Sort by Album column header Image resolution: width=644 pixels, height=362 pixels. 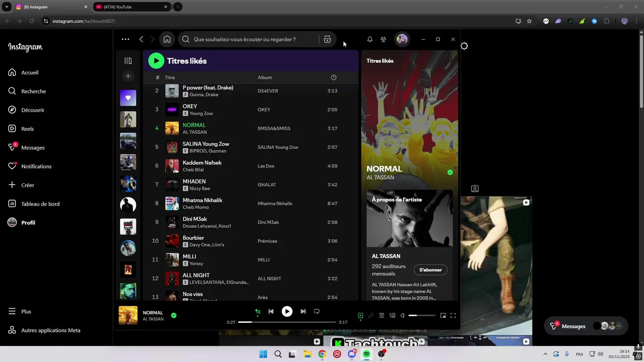point(265,77)
